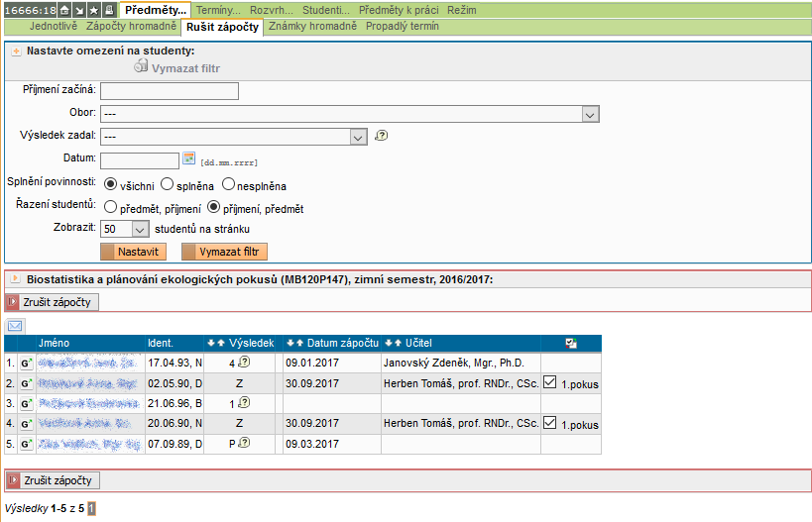Open the Výsledek zadal dropdown
812x522 pixels.
[359, 137]
